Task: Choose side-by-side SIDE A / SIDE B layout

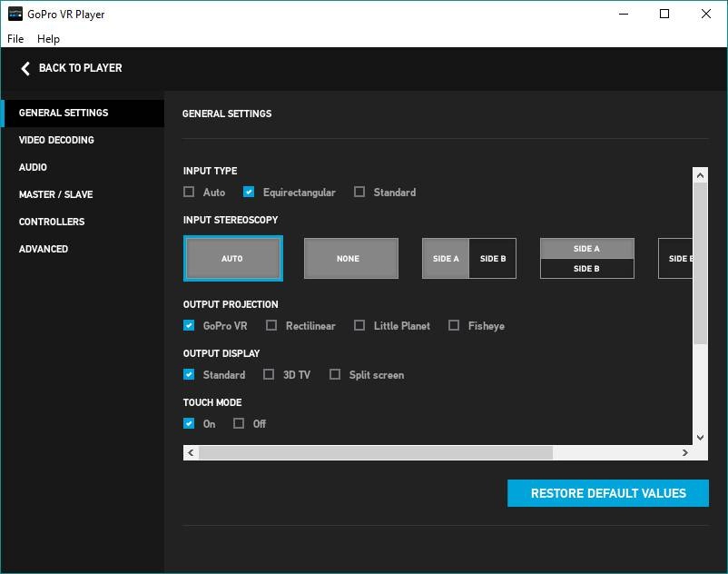Action: [469, 258]
